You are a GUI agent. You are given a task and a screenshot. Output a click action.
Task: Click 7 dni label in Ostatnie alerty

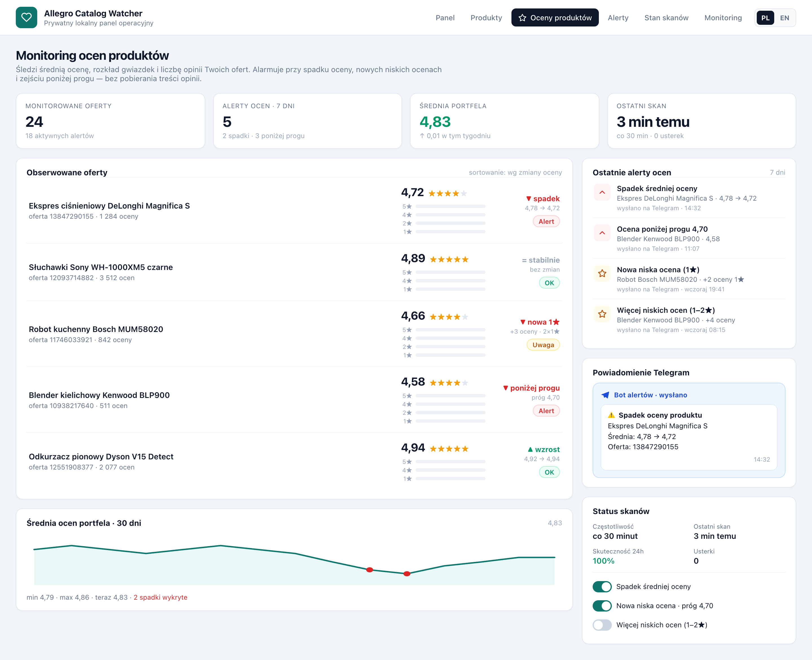pyautogui.click(x=777, y=172)
